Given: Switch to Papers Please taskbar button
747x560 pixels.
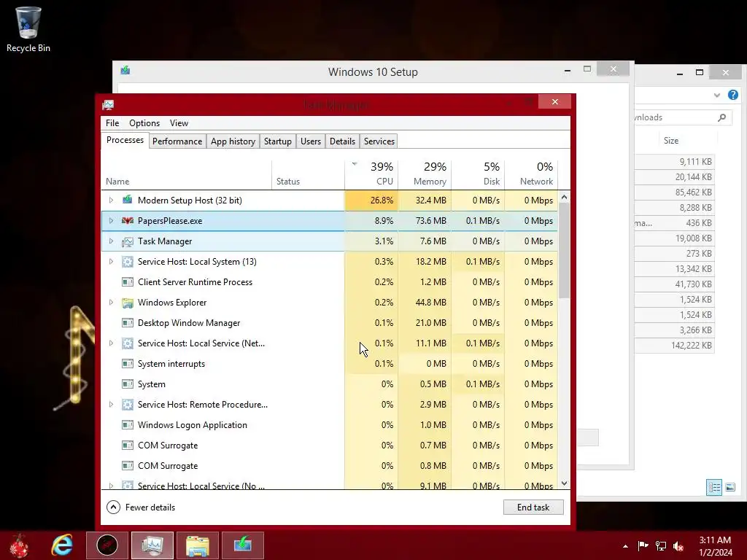Looking at the screenshot, I should [x=107, y=545].
